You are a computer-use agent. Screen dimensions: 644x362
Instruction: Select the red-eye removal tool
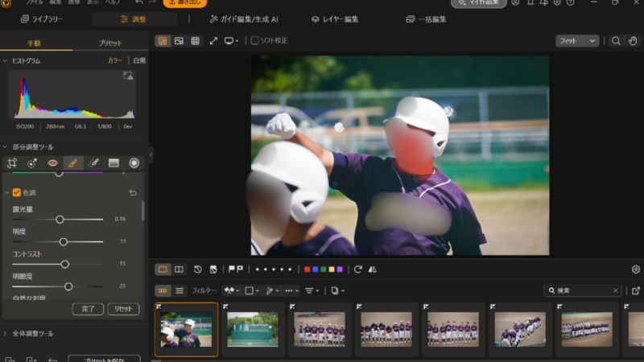click(x=52, y=163)
